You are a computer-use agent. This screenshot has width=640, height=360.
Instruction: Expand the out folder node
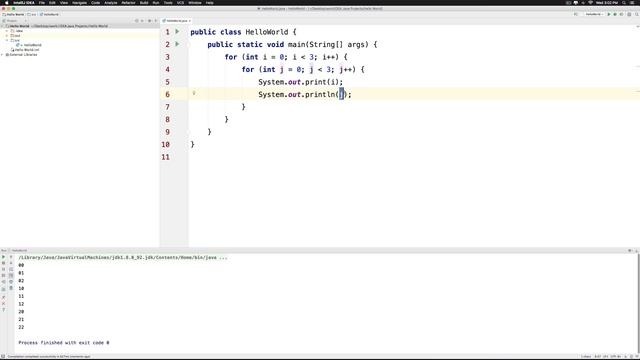pos(7,36)
